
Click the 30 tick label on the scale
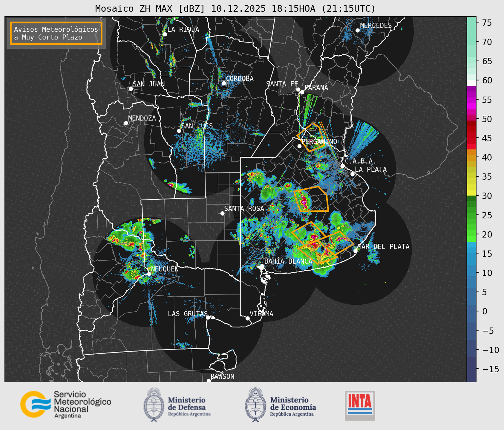click(486, 196)
